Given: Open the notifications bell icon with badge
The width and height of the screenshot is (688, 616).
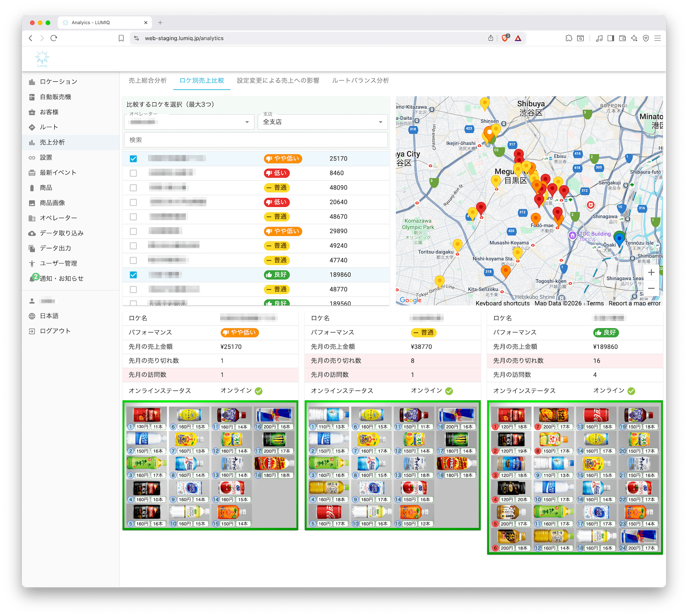Looking at the screenshot, I should pyautogui.click(x=32, y=279).
